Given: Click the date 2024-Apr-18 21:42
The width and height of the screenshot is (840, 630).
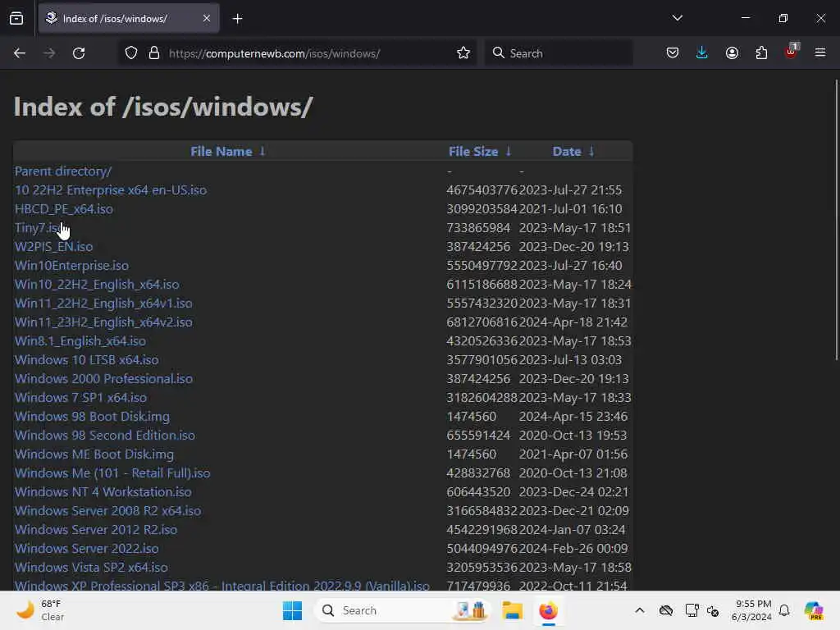Looking at the screenshot, I should click(x=573, y=322).
